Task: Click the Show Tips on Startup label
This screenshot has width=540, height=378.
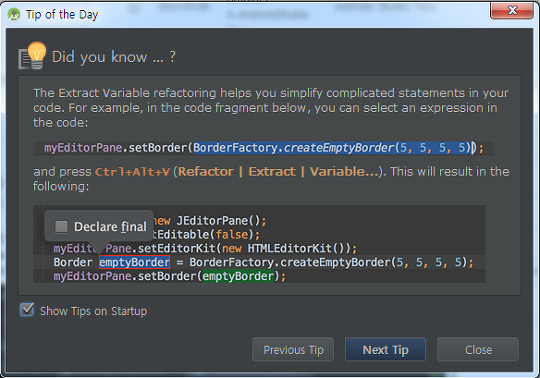Action: click(x=93, y=311)
